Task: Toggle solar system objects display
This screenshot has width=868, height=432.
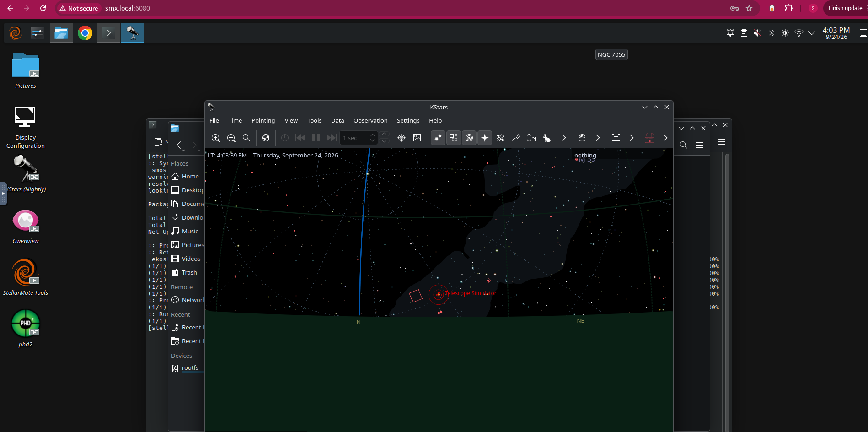Action: [x=469, y=138]
